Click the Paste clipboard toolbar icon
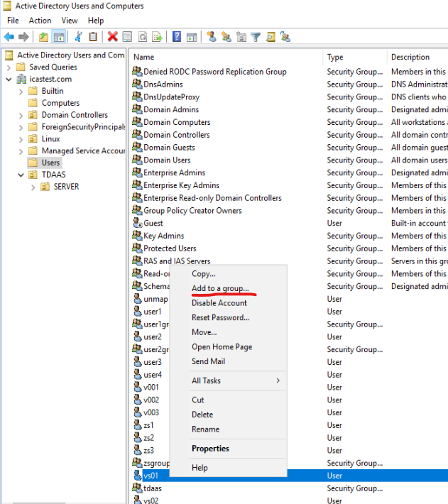448x504 pixels. tap(93, 37)
